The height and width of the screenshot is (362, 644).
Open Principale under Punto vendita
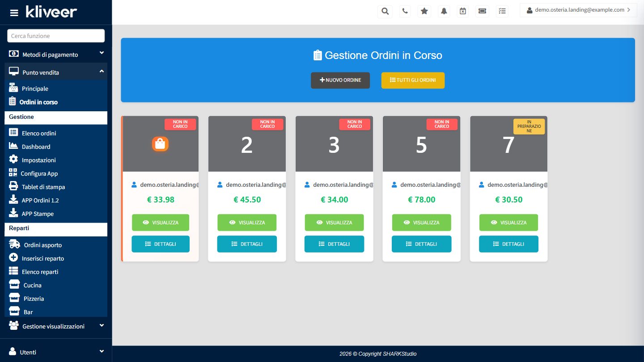tap(56, 88)
